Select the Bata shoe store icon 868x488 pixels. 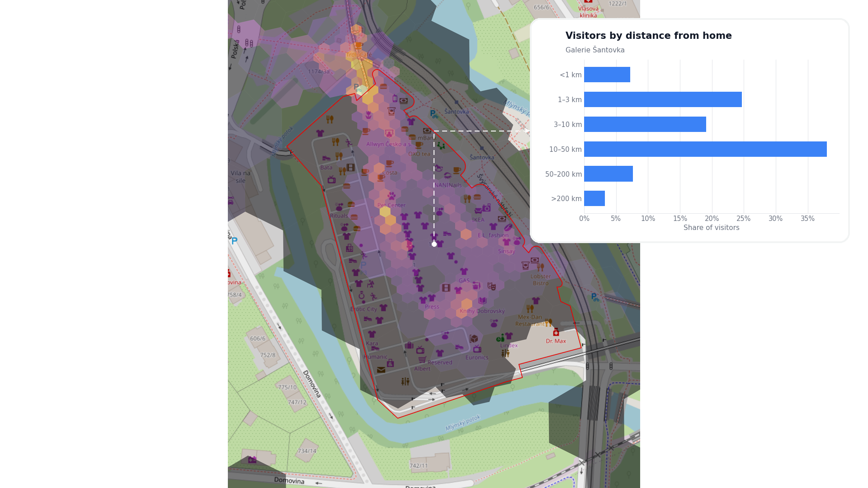[x=326, y=159]
